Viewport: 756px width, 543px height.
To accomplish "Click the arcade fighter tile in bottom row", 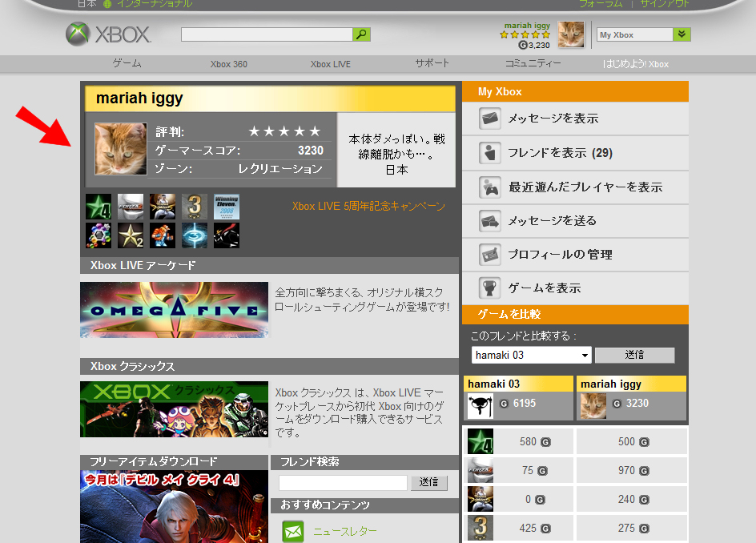I will [163, 235].
